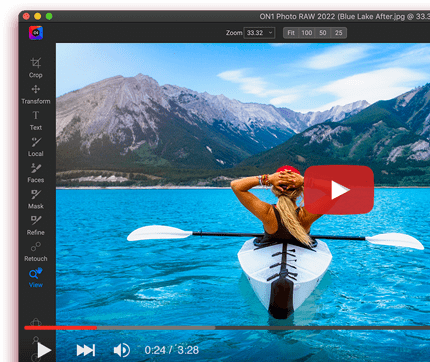This screenshot has width=430, height=362.
Task: Play the video from the control bar
Action: pos(44,350)
